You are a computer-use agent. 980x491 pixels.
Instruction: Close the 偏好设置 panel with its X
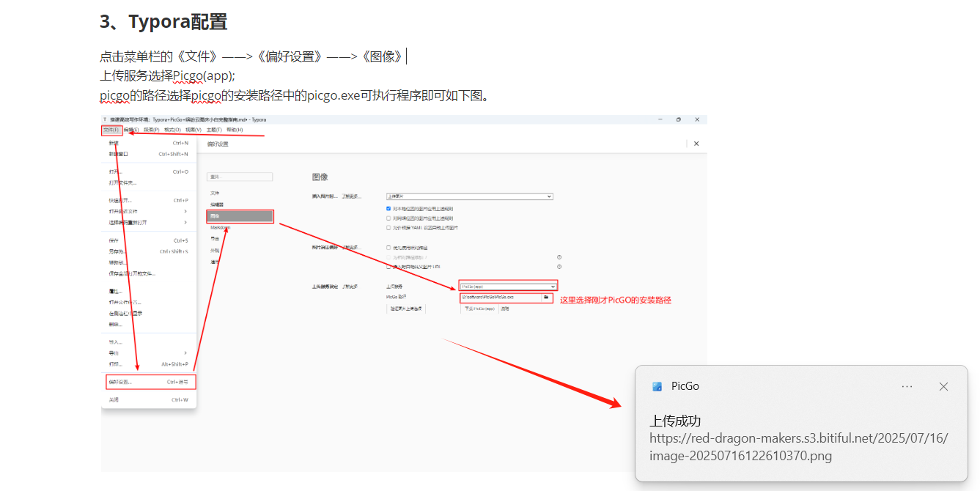coord(696,144)
